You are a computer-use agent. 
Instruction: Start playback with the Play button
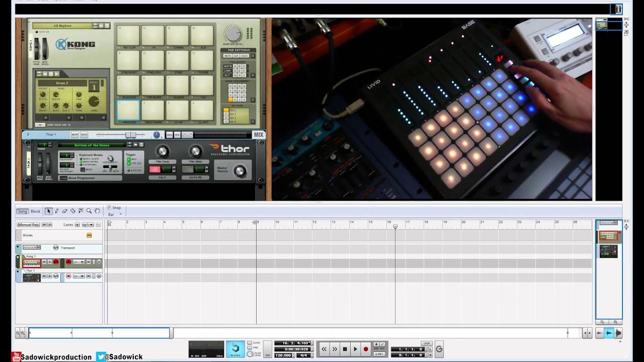(355, 349)
